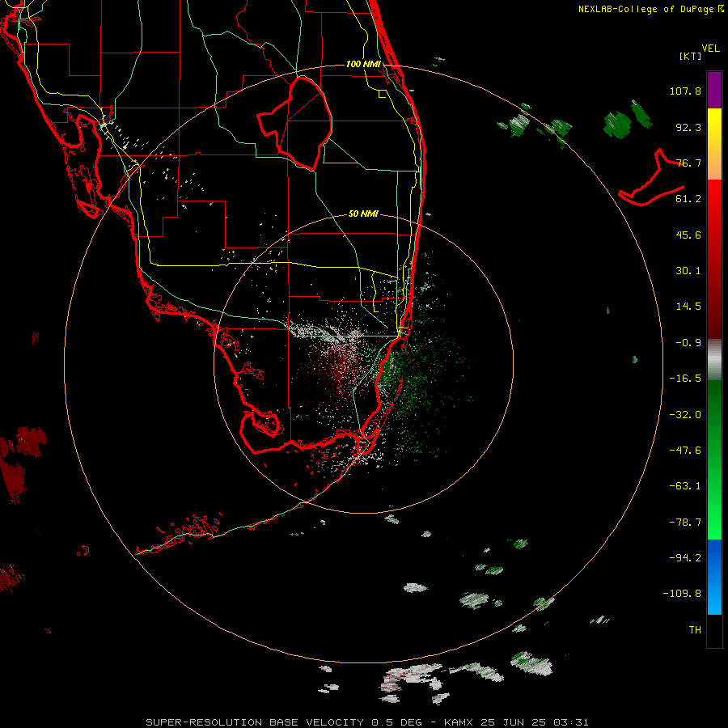This screenshot has width=728, height=728.
Task: Click the TH label on the scale
Action: (x=695, y=630)
